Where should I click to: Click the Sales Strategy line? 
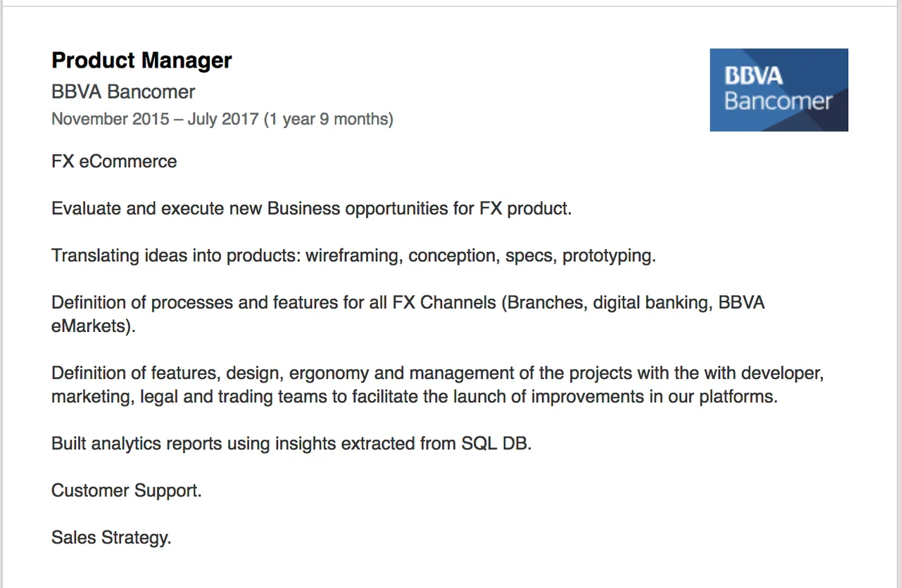click(x=111, y=538)
